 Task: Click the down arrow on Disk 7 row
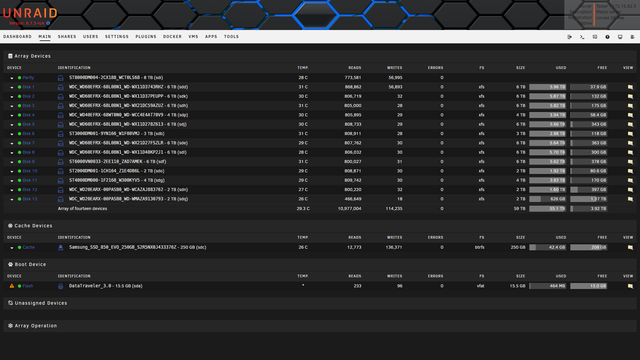coord(12,143)
